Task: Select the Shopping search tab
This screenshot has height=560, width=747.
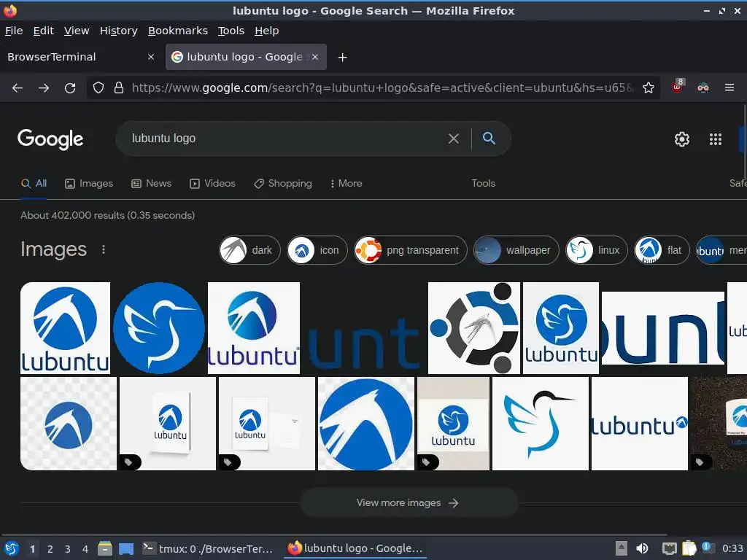Action: pyautogui.click(x=283, y=183)
